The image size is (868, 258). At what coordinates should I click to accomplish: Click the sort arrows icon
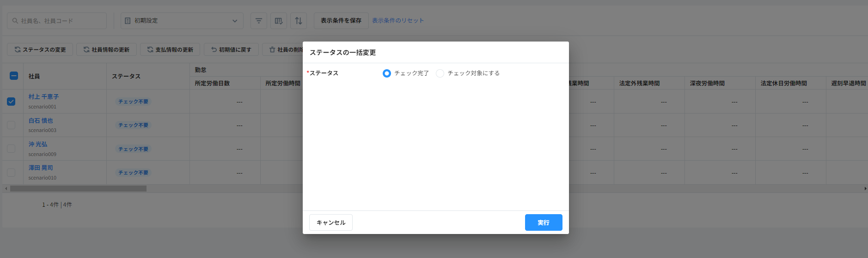pos(299,21)
